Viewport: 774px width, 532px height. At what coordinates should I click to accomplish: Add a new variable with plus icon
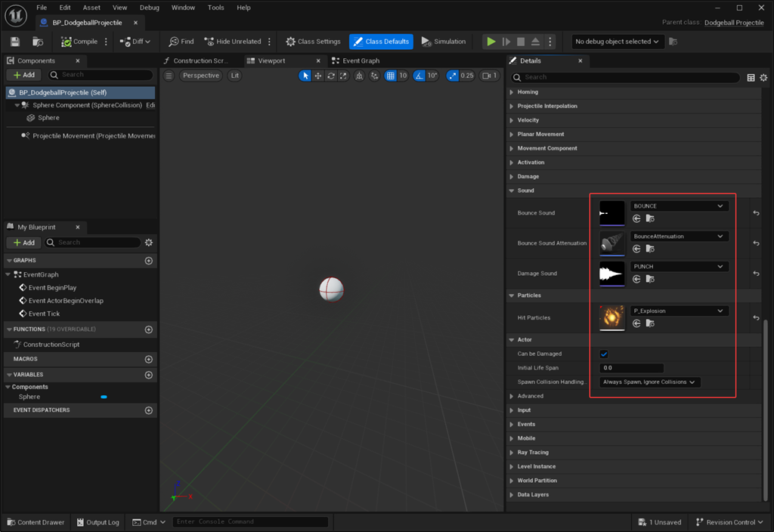coord(148,375)
